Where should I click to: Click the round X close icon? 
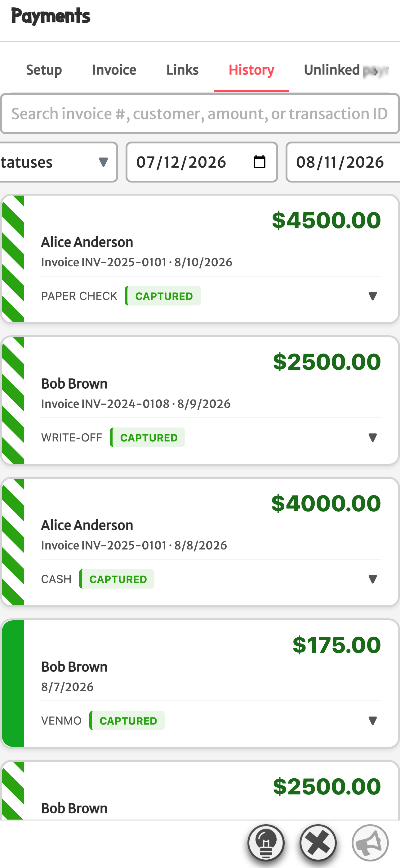point(318,843)
